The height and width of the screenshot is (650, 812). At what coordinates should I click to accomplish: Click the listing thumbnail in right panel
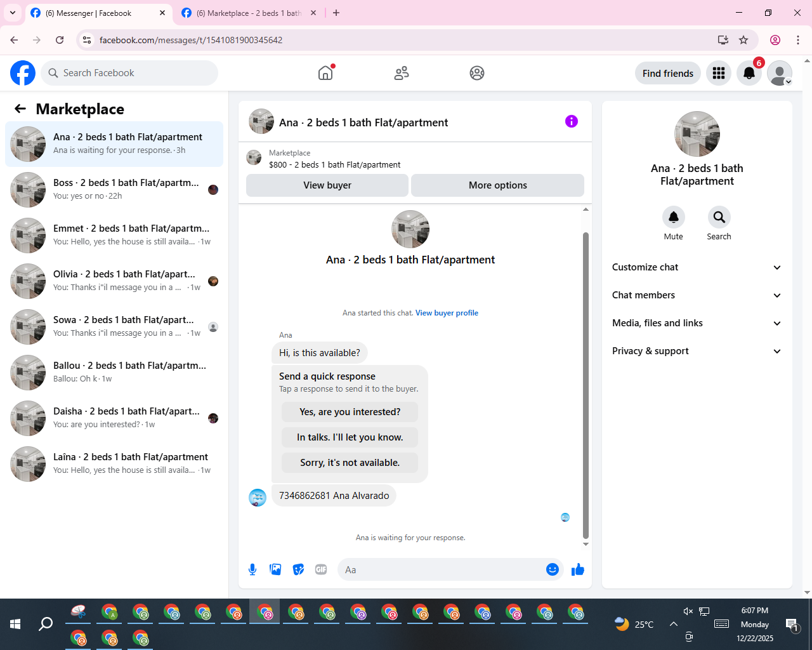pos(697,134)
